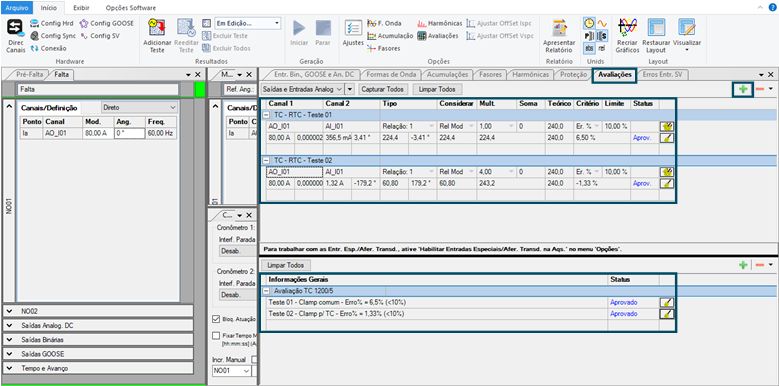The image size is (779, 386).
Task: Check the Fixar Tempo checkbox
Action: (x=216, y=335)
